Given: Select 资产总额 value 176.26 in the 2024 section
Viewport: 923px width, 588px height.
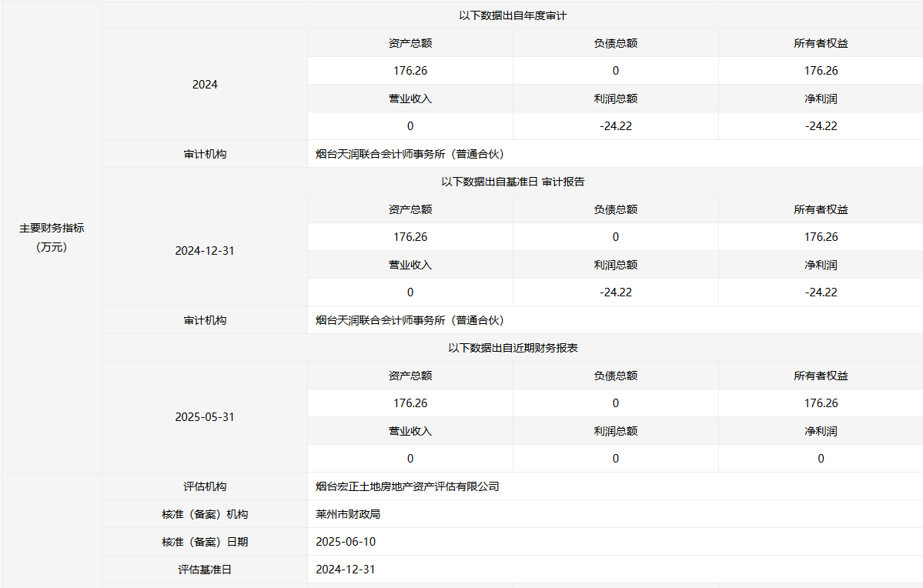Looking at the screenshot, I should coord(410,71).
